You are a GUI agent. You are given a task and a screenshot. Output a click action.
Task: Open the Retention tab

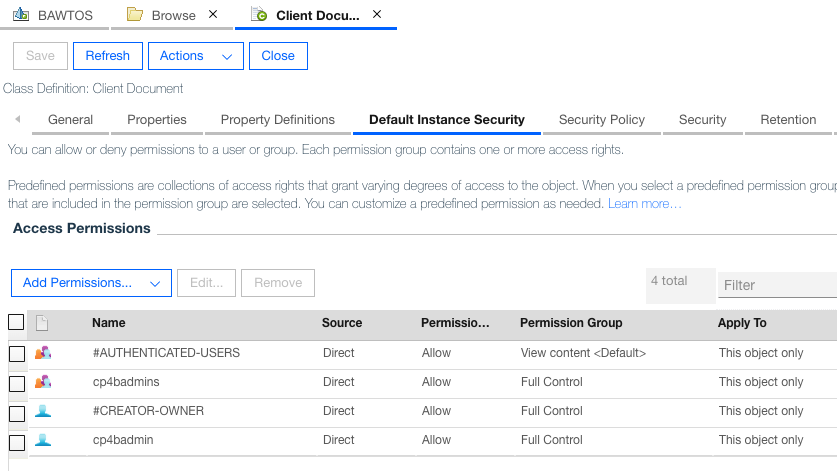(x=788, y=120)
